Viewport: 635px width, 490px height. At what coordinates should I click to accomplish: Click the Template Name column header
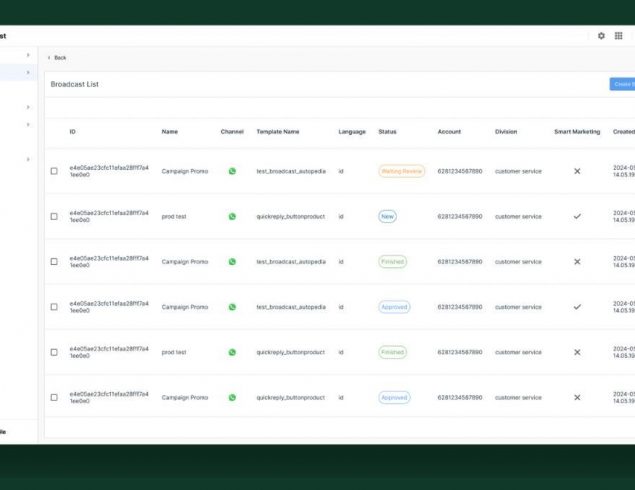[x=277, y=132]
